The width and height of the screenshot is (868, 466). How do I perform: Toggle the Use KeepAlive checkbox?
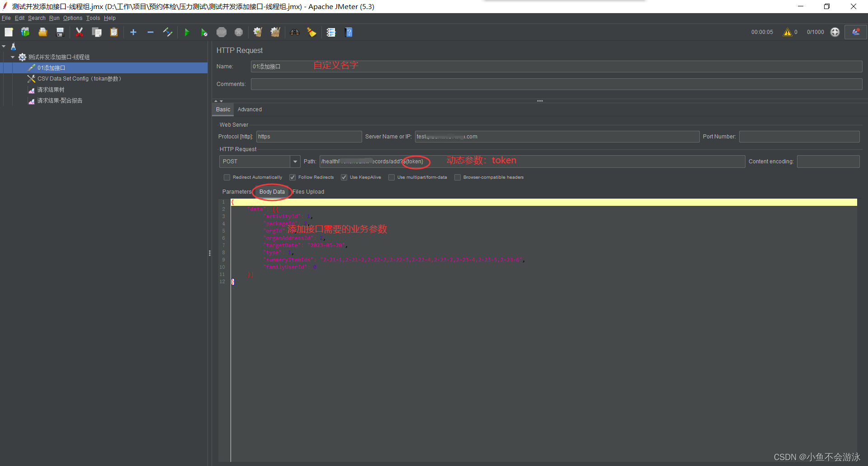[344, 177]
